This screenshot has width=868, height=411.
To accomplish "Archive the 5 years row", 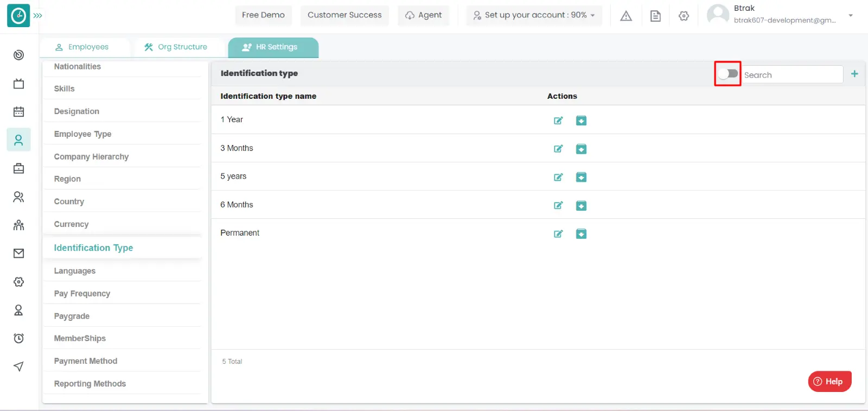I will pos(581,177).
